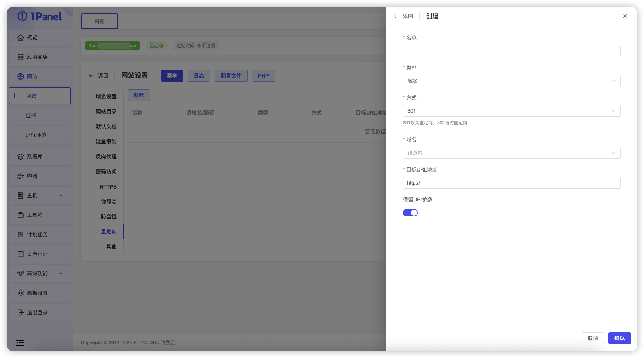Open the 概览 overview home icon

[x=21, y=37]
